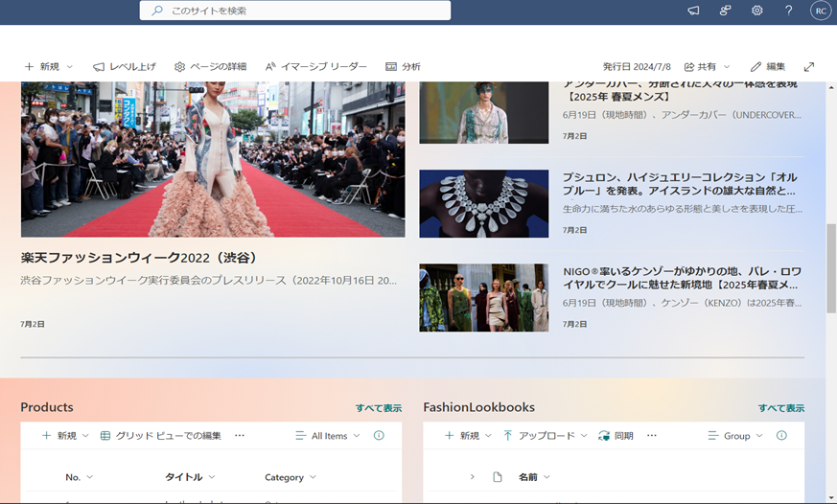Open 分析 analytics

[403, 67]
